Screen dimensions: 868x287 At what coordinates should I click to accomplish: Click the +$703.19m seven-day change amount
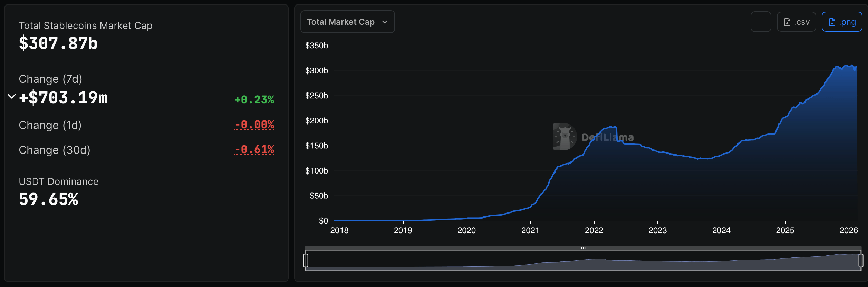(x=64, y=98)
